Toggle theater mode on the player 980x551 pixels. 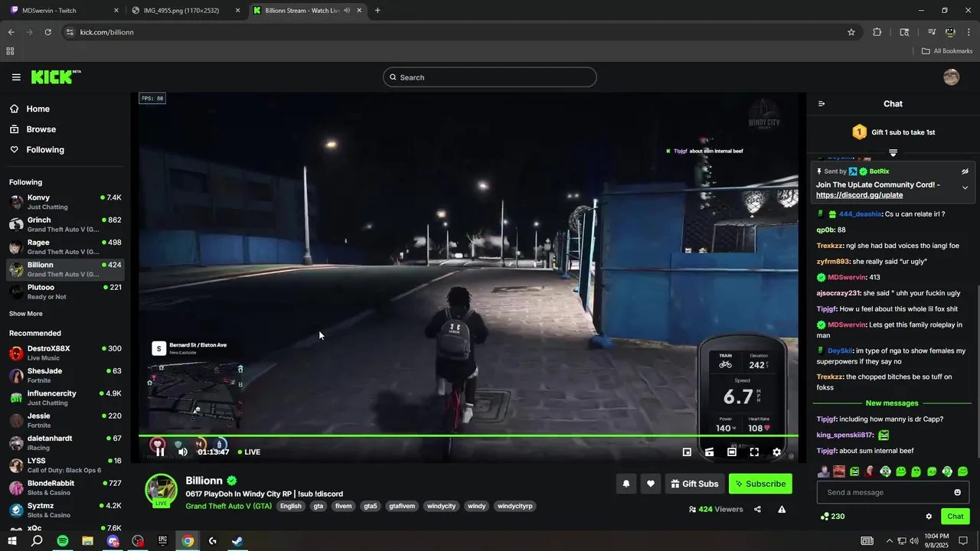coord(732,452)
